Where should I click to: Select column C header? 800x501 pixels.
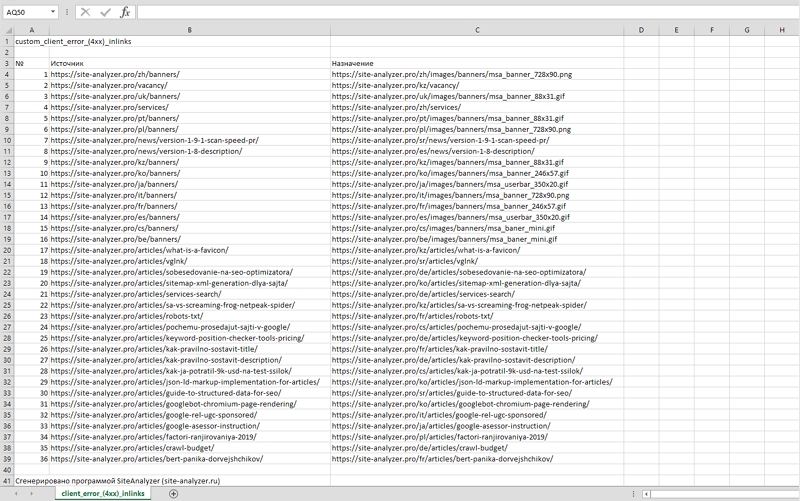pyautogui.click(x=477, y=30)
